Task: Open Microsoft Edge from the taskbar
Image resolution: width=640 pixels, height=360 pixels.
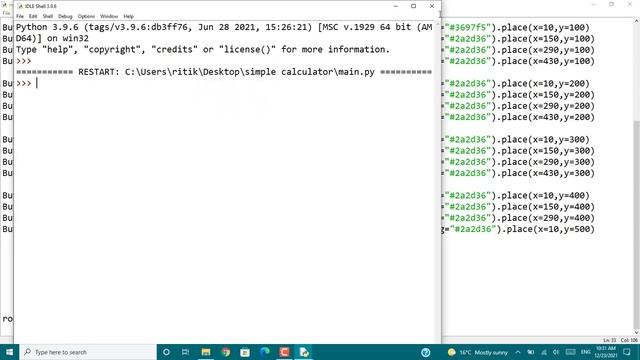Action: 264,352
